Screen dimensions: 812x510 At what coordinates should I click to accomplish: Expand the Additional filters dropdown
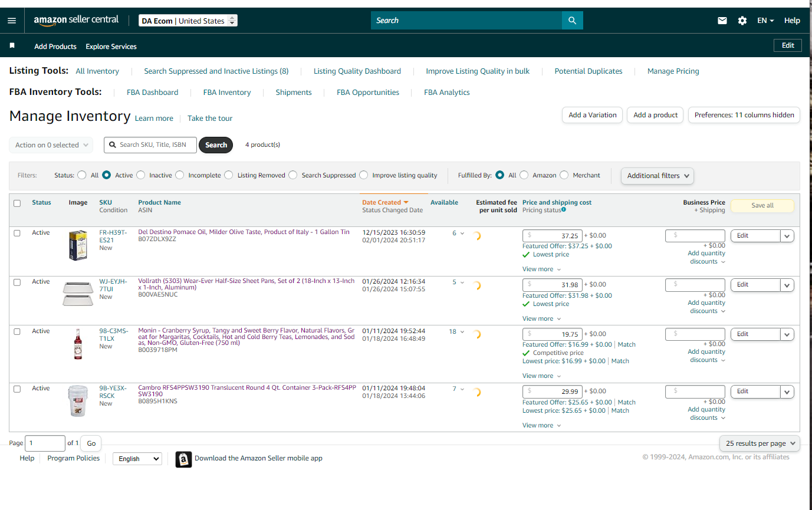pos(658,176)
